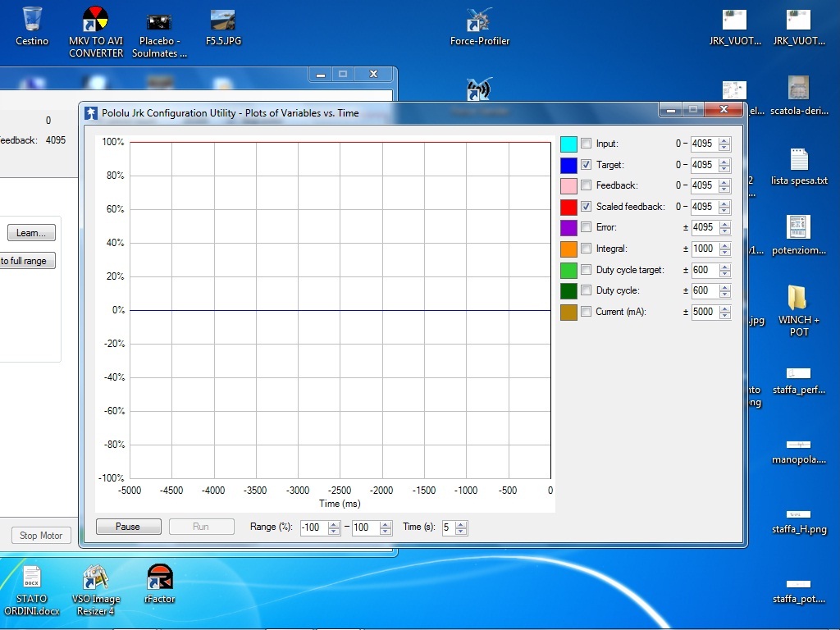Open the WINCH + POT folder
The height and width of the screenshot is (630, 840).
(799, 311)
